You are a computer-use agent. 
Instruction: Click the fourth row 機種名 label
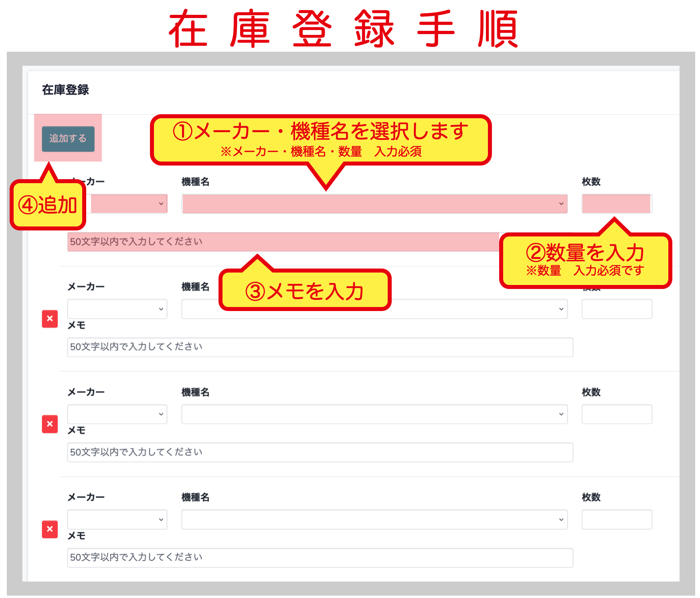click(195, 497)
